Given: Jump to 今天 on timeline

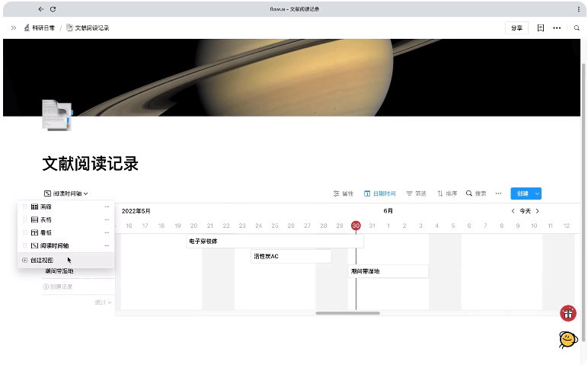Looking at the screenshot, I should point(525,211).
